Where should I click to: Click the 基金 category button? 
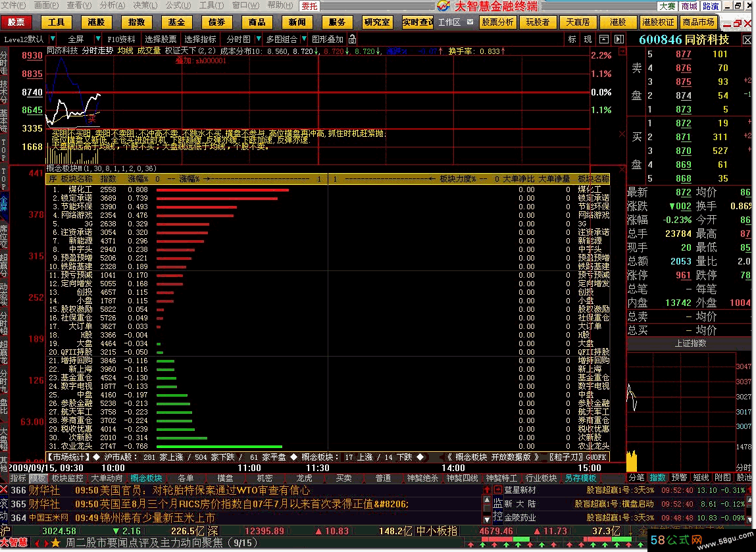coord(176,22)
